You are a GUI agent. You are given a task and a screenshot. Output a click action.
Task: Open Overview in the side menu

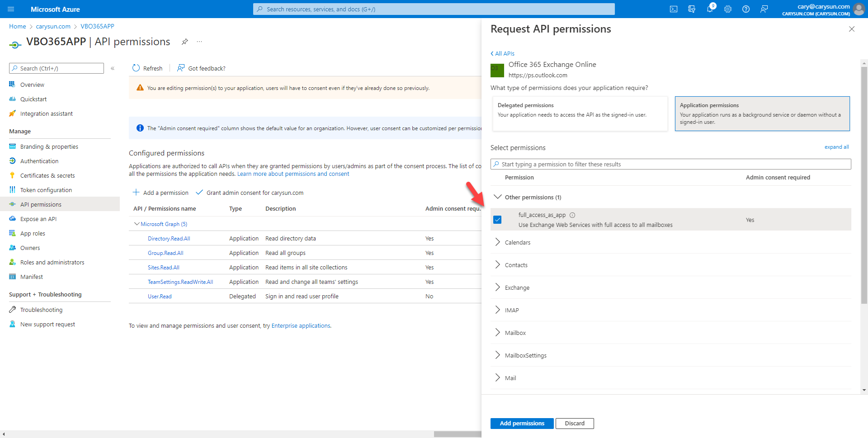[x=32, y=85]
